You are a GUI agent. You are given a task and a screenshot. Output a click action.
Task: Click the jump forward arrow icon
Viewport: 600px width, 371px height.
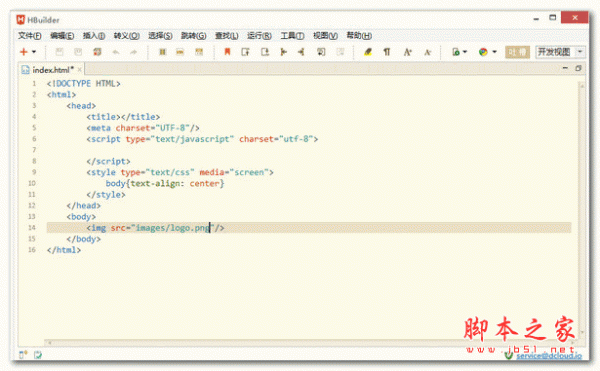(x=284, y=52)
